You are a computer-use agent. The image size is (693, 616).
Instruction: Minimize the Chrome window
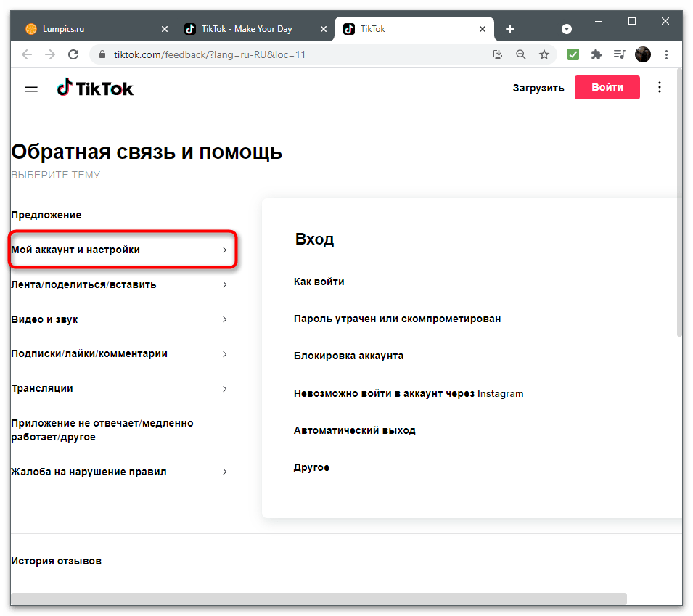point(599,21)
